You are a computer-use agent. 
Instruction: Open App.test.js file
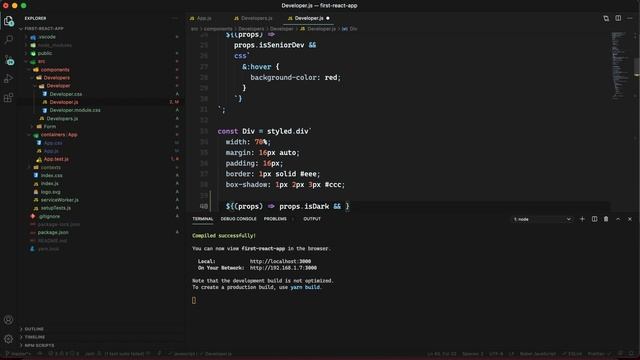tap(56, 159)
